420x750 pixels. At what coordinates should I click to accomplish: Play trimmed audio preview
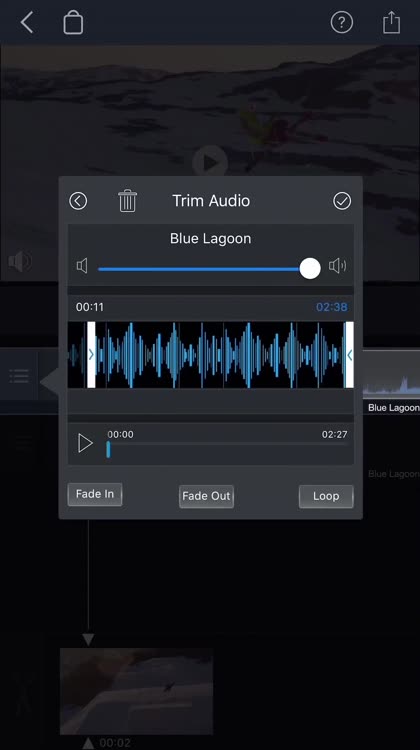(x=85, y=443)
